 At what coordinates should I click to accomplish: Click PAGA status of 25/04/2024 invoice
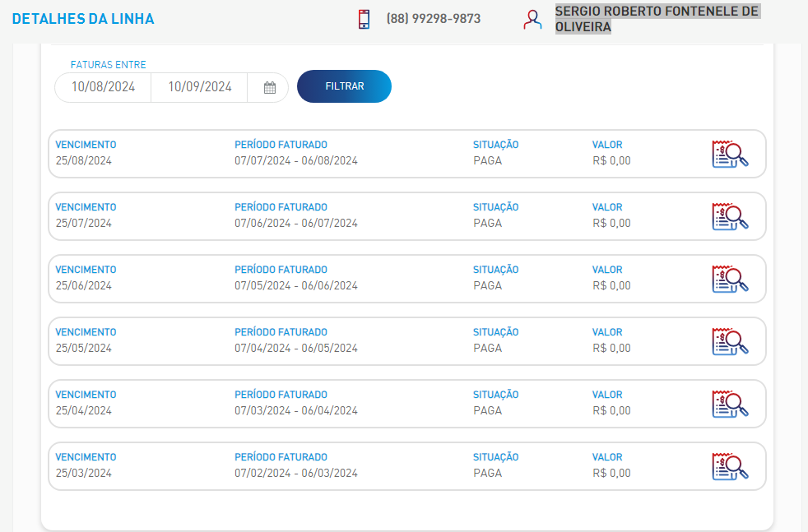(487, 410)
